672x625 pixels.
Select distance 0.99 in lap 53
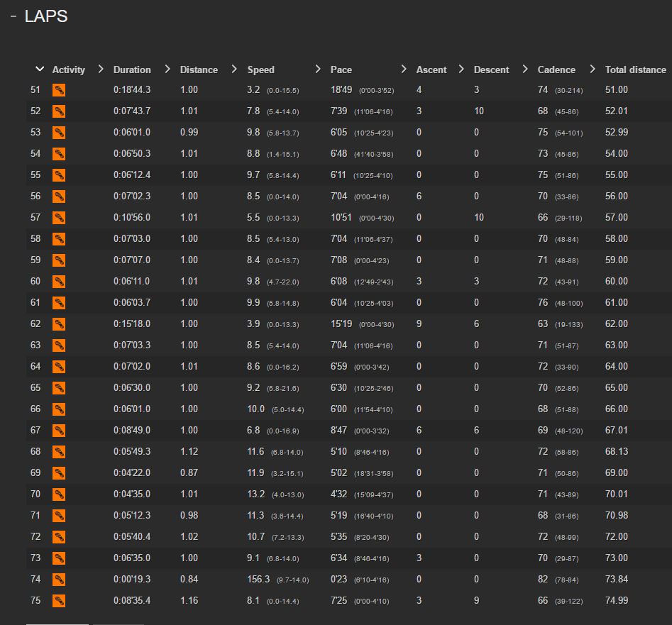coord(189,133)
